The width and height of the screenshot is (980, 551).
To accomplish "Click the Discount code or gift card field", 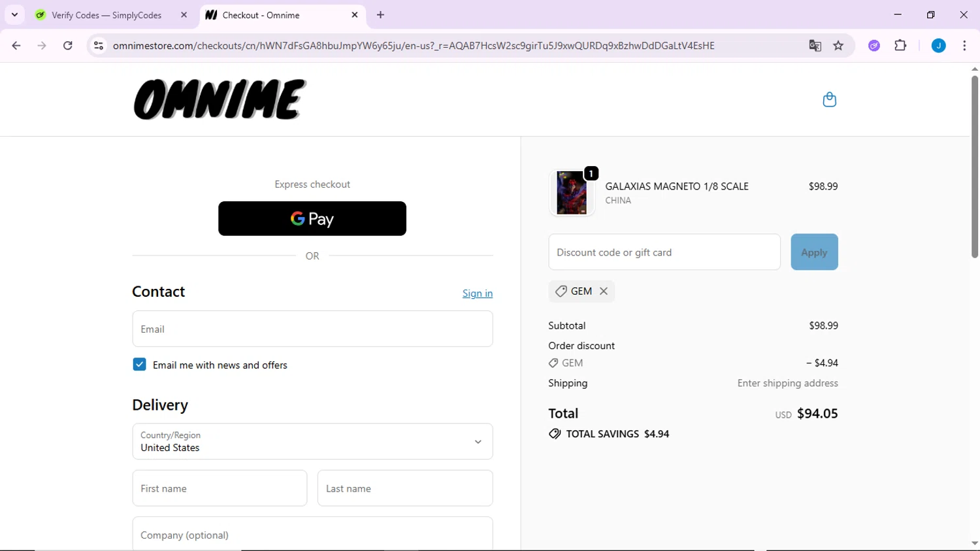I will tap(664, 252).
